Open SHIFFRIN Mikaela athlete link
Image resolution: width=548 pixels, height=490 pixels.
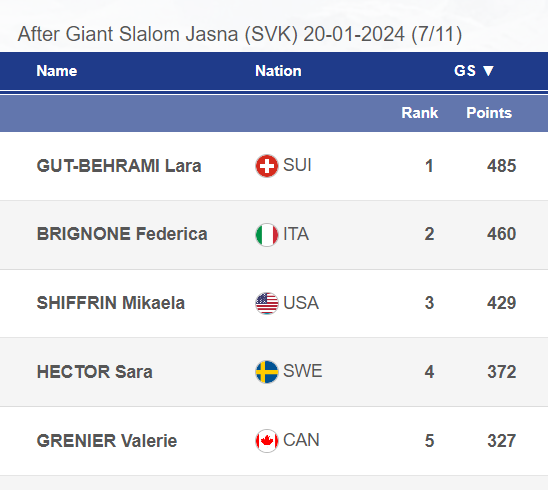click(x=110, y=303)
